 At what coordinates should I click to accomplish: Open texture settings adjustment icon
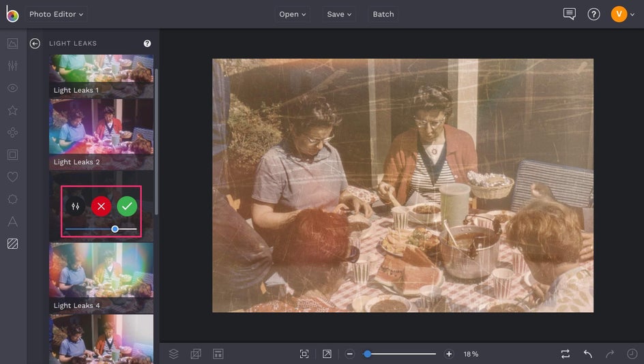click(x=75, y=206)
